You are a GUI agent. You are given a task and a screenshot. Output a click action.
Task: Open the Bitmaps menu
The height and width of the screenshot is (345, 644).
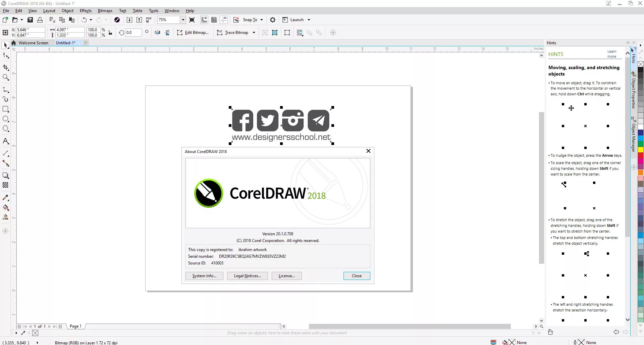click(105, 11)
